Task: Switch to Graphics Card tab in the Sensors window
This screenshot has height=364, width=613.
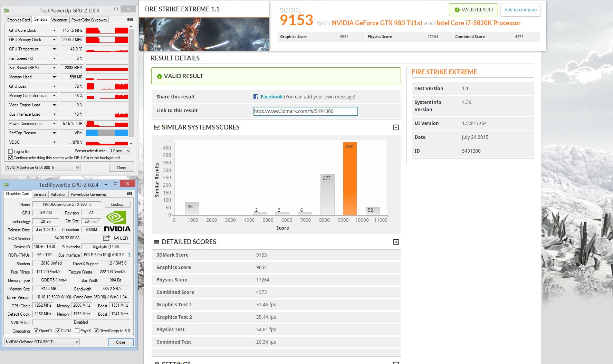Action: pyautogui.click(x=18, y=20)
